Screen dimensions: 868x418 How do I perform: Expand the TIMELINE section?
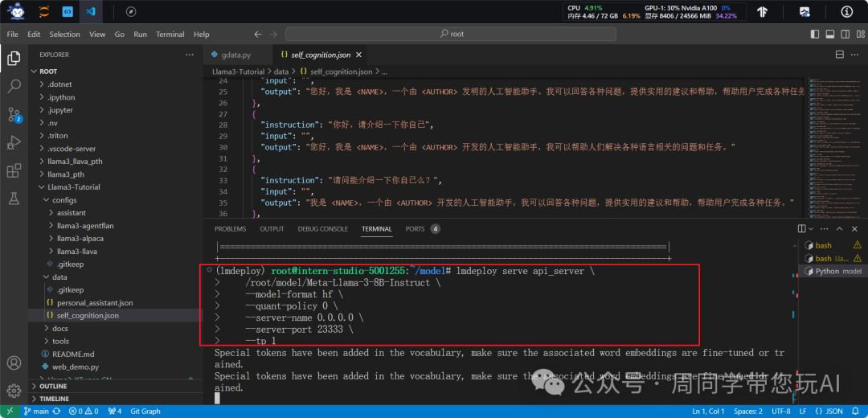click(115, 399)
